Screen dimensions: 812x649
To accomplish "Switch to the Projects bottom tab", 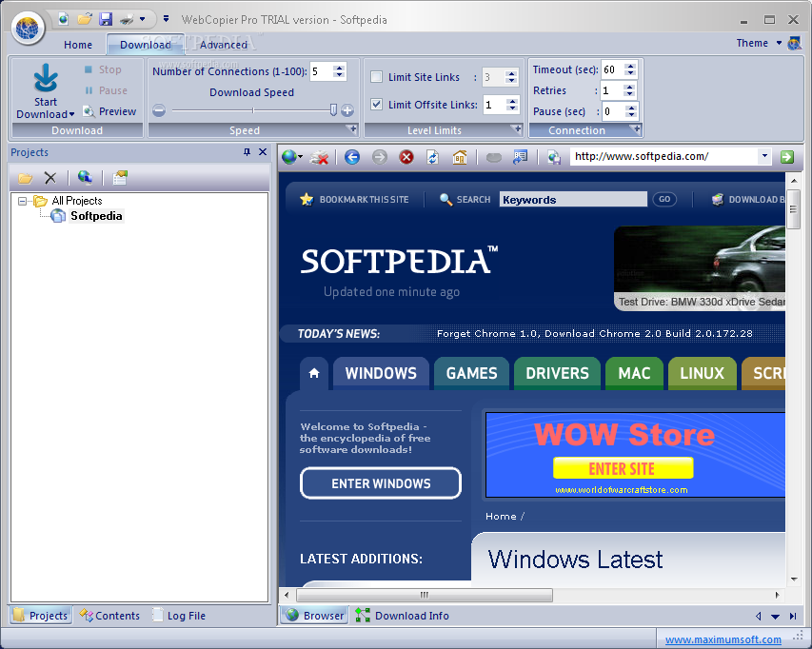I will (42, 616).
